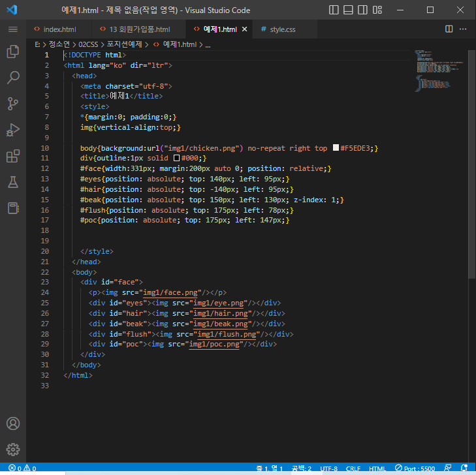Follow the img1/hair.png link

(x=221, y=313)
